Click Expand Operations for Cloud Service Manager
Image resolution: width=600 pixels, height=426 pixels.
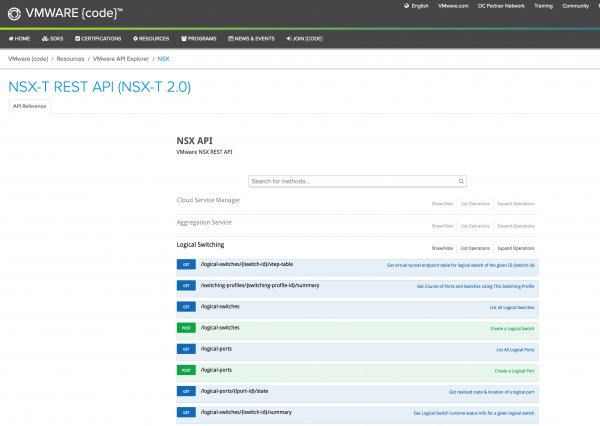(x=516, y=204)
